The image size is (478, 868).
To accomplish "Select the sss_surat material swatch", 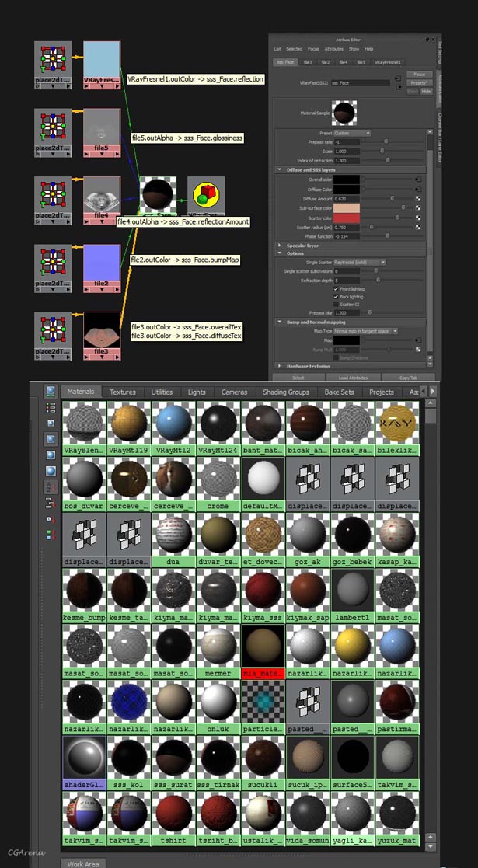I will 174,763.
